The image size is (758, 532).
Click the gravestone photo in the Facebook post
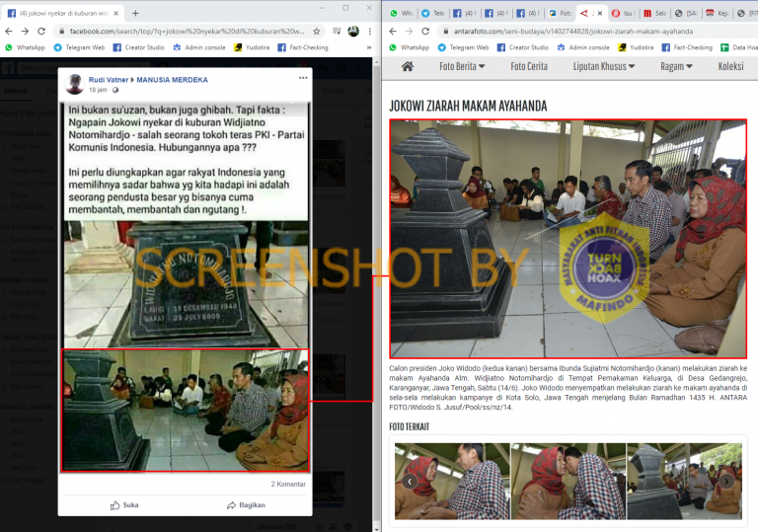point(186,284)
